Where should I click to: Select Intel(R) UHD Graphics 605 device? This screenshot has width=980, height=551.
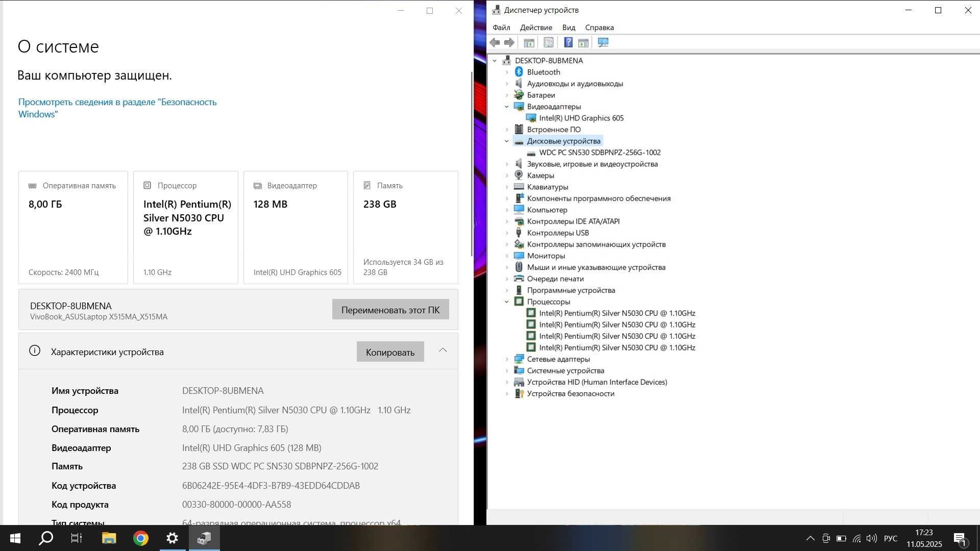(581, 118)
